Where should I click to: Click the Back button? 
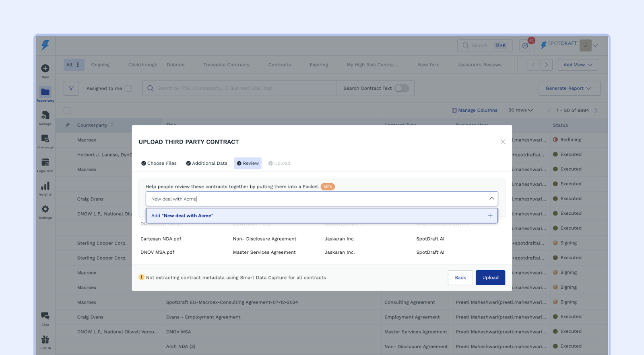[x=460, y=278]
